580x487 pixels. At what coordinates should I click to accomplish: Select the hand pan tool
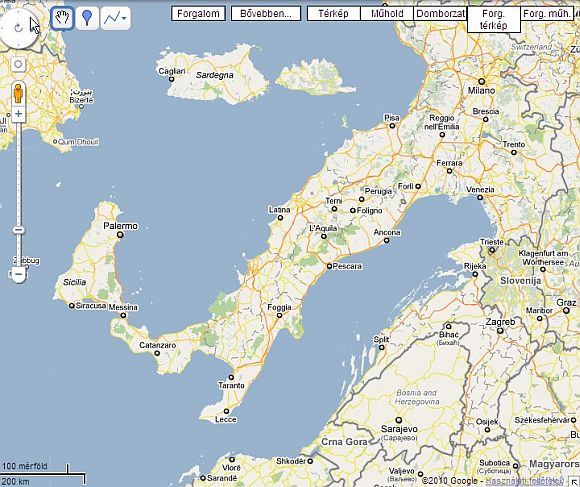[62, 18]
